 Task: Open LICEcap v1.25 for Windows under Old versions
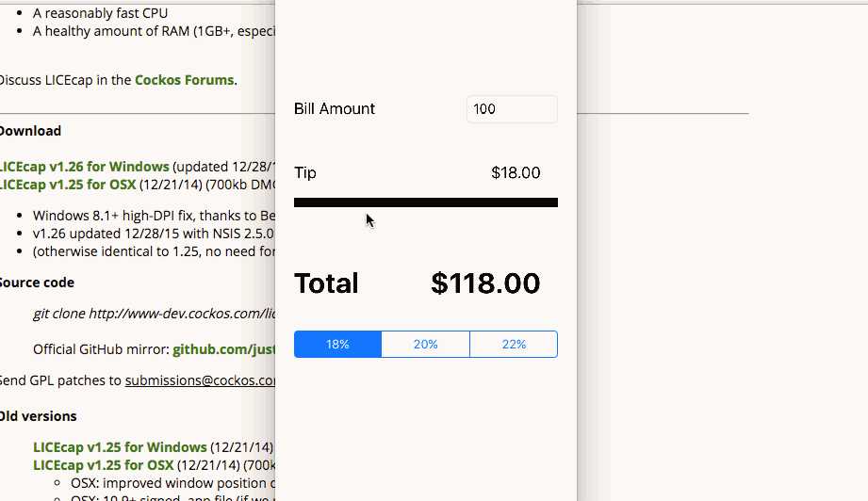click(120, 447)
